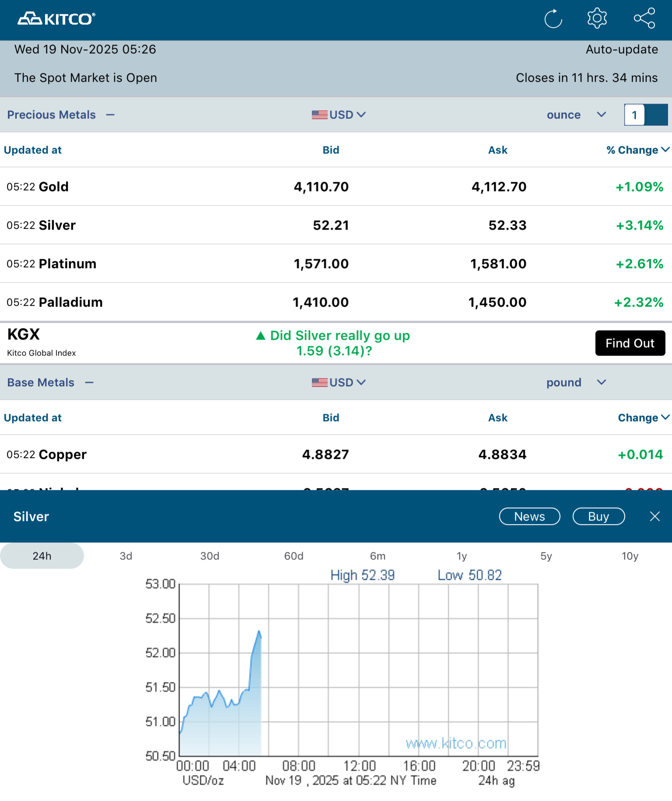Screen dimensions: 672x801
Task: Tap the silver 24h price chart
Action: point(359,670)
